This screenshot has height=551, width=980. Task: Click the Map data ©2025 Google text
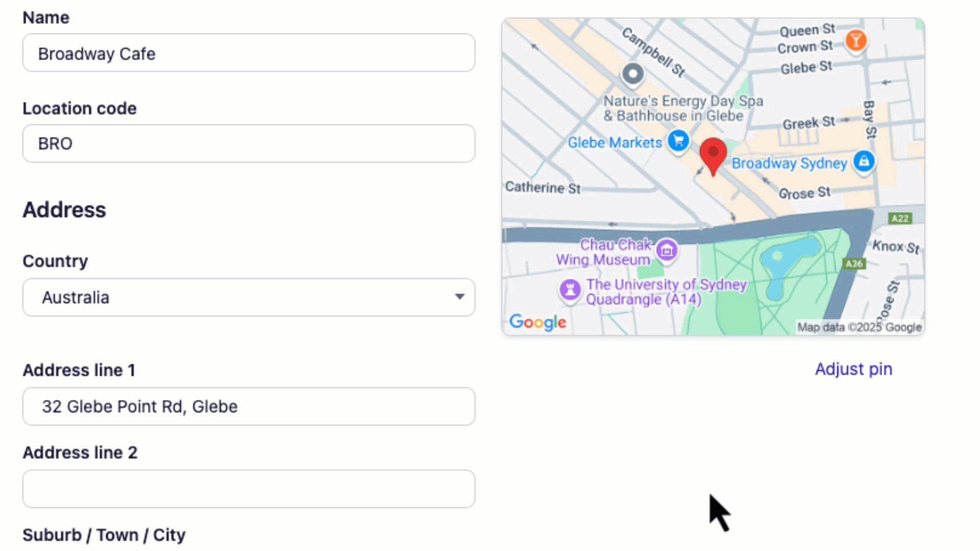[860, 327]
